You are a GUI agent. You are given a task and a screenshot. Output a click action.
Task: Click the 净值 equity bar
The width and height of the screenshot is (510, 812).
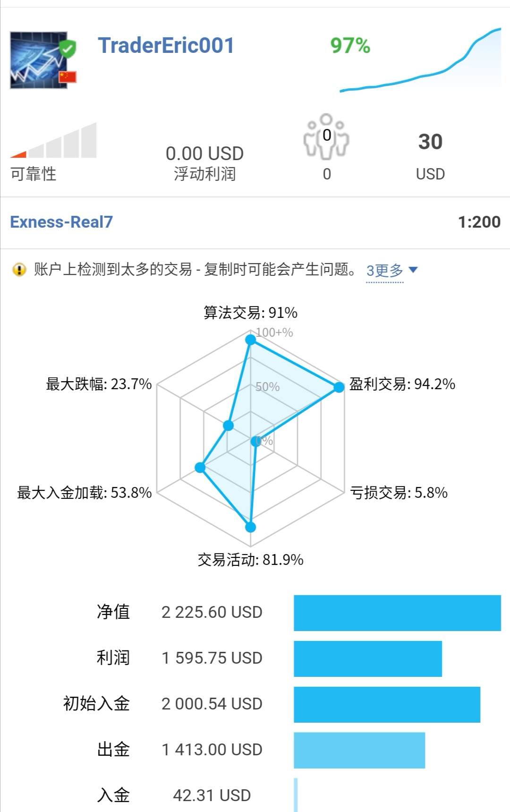[397, 613]
